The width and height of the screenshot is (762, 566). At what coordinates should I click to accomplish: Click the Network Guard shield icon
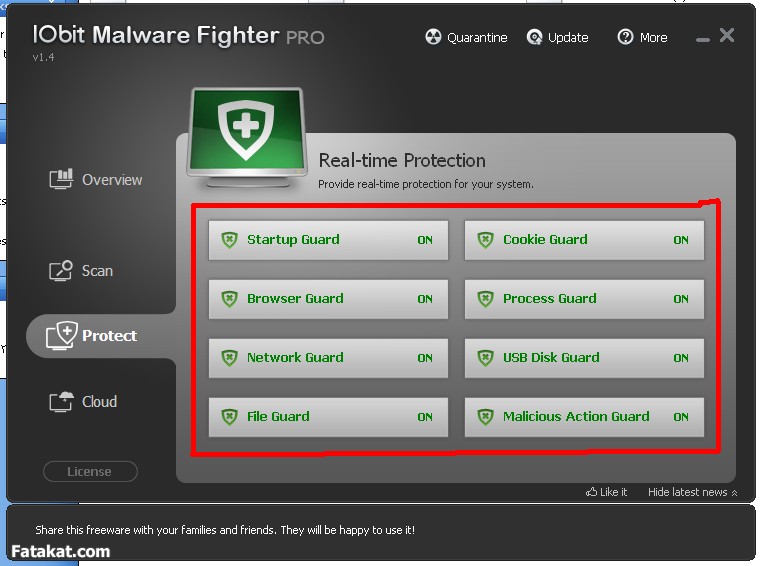pos(229,358)
